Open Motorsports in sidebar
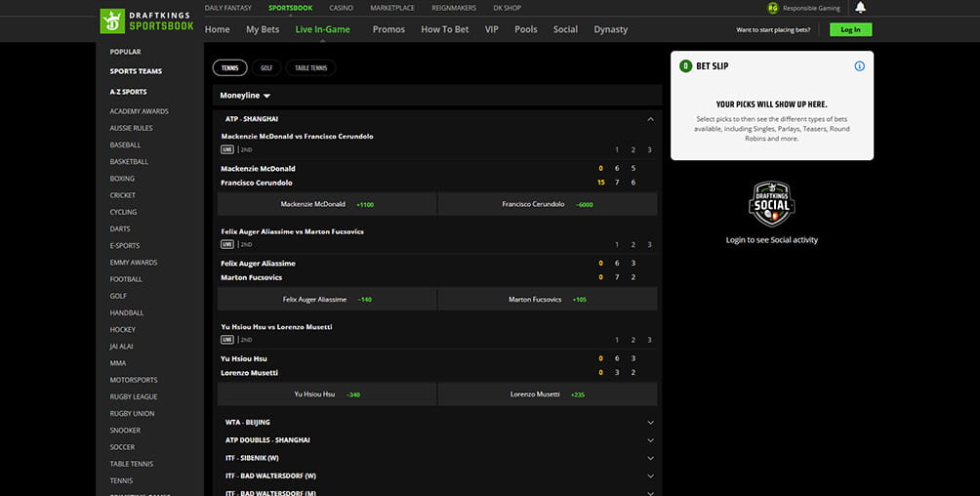Image resolution: width=980 pixels, height=496 pixels. [x=133, y=380]
